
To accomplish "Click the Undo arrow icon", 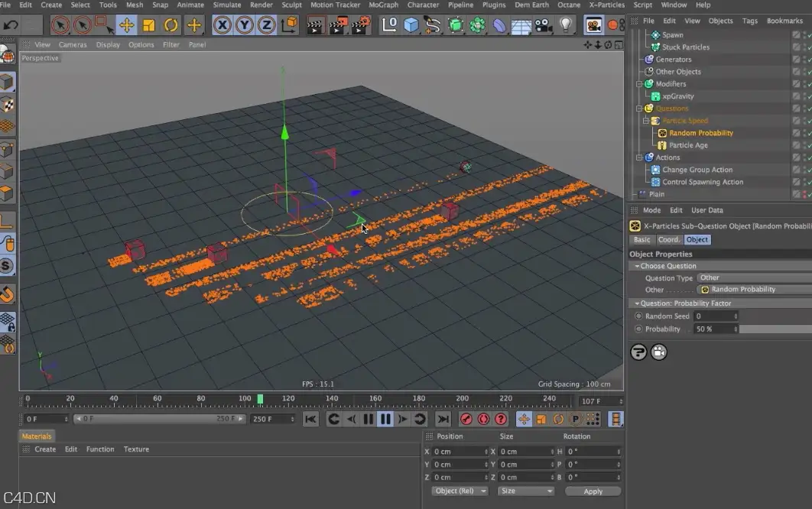I will click(x=11, y=25).
